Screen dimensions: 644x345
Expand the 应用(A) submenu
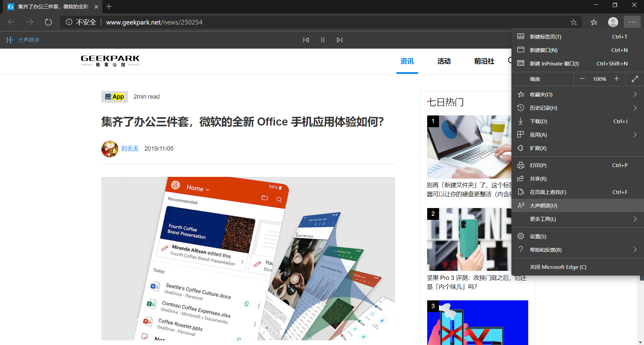(x=578, y=135)
